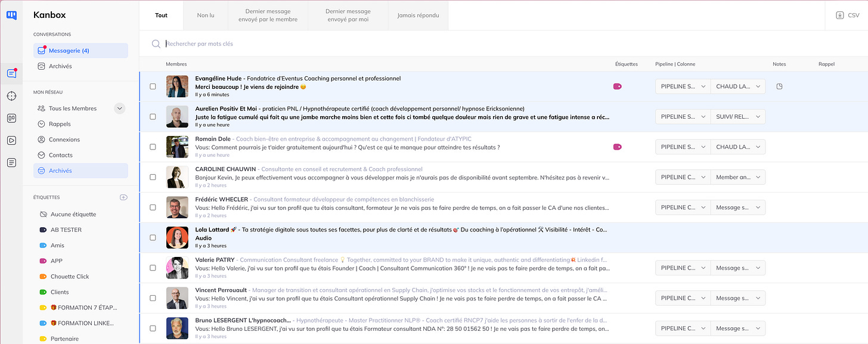Select checkbox for Evangéline Hude
868x344 pixels.
[x=153, y=86]
